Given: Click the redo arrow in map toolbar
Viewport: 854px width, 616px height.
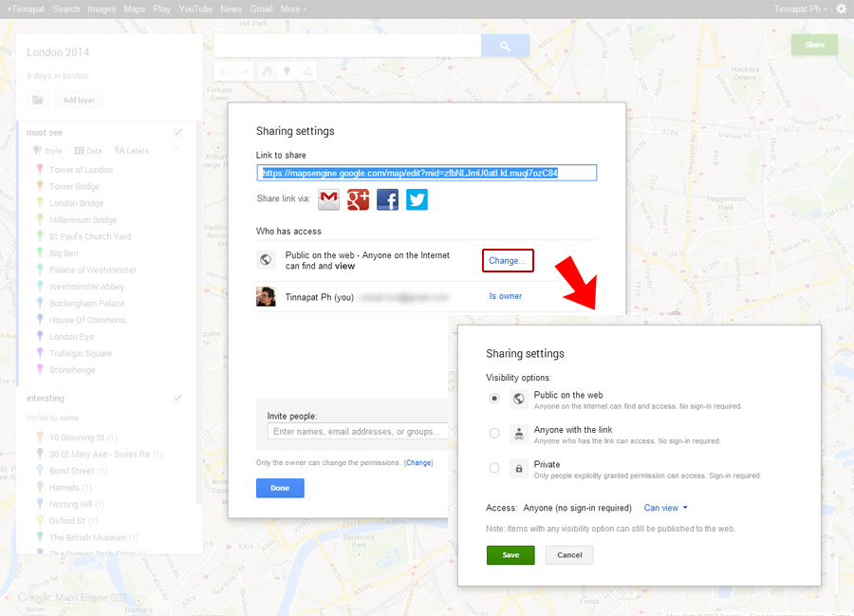Looking at the screenshot, I should [x=244, y=72].
